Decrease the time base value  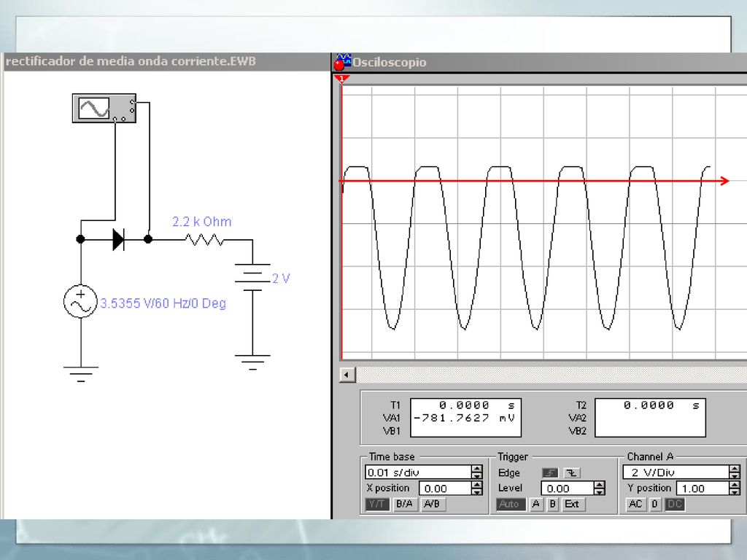tap(477, 475)
